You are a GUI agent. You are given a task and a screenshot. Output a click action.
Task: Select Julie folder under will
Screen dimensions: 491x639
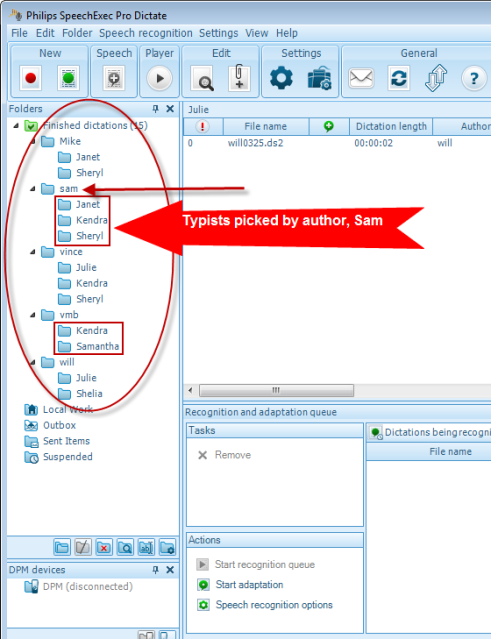tap(77, 378)
